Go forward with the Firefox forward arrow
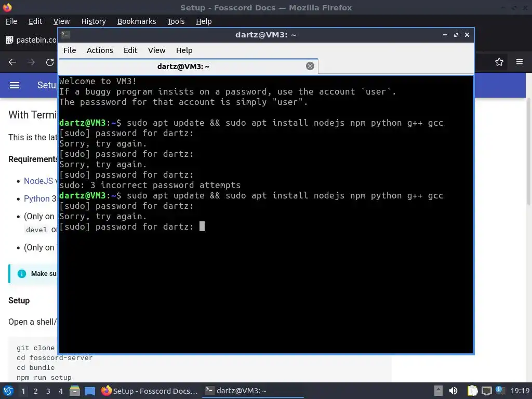The width and height of the screenshot is (532, 399). 31,62
